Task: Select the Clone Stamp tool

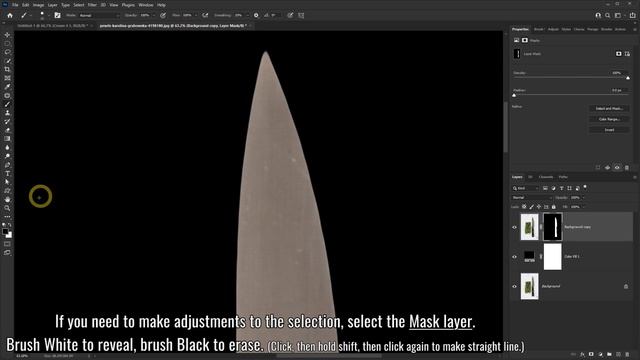Action: [7, 113]
